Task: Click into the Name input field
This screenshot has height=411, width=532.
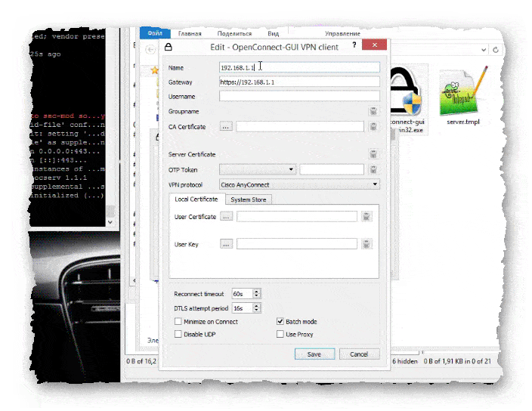Action: click(x=299, y=67)
